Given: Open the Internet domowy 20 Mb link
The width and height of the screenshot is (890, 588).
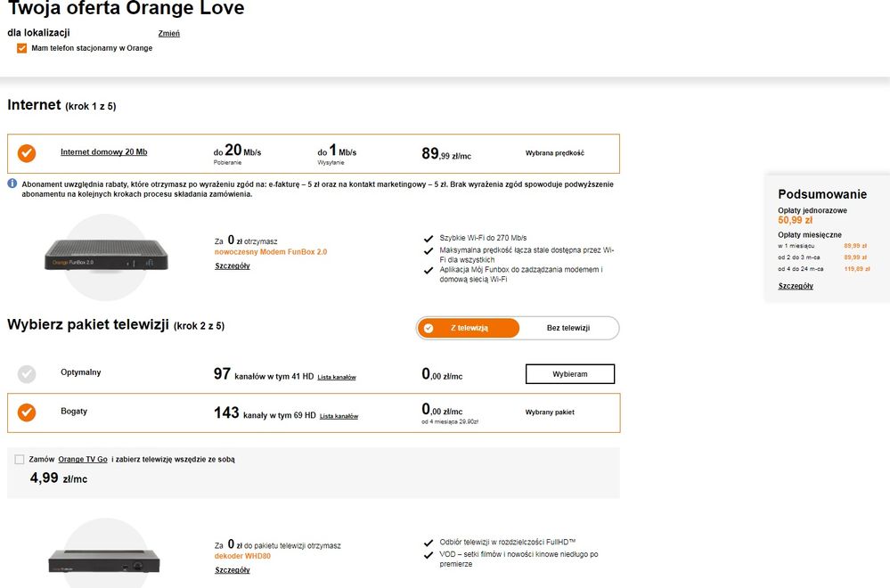Looking at the screenshot, I should click(x=103, y=152).
